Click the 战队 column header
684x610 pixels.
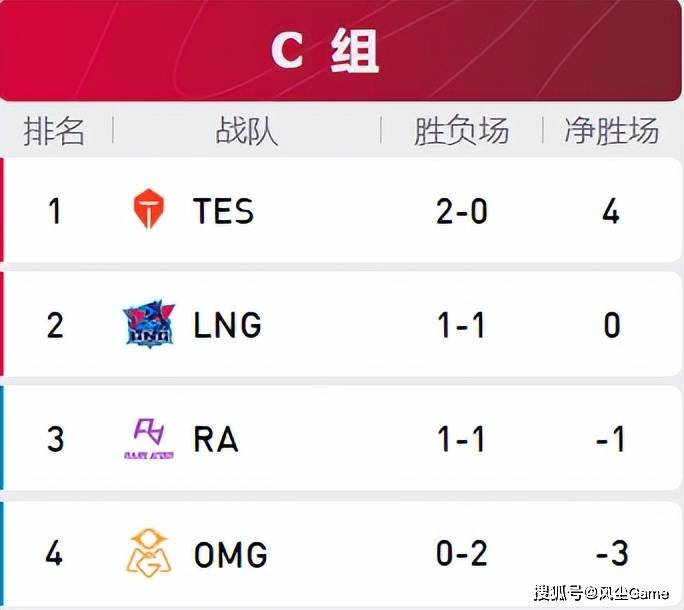[247, 130]
